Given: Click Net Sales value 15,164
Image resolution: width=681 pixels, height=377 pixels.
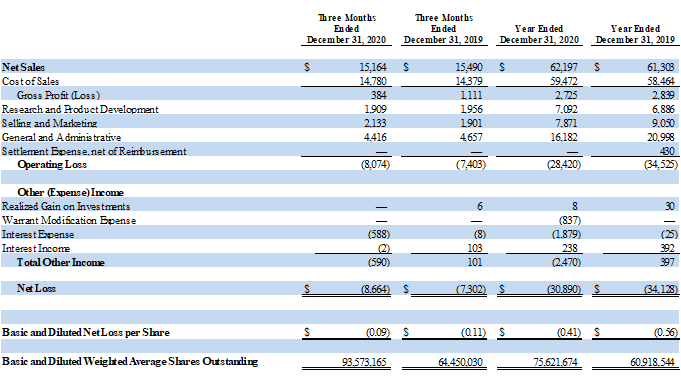Looking at the screenshot, I should coord(373,67).
